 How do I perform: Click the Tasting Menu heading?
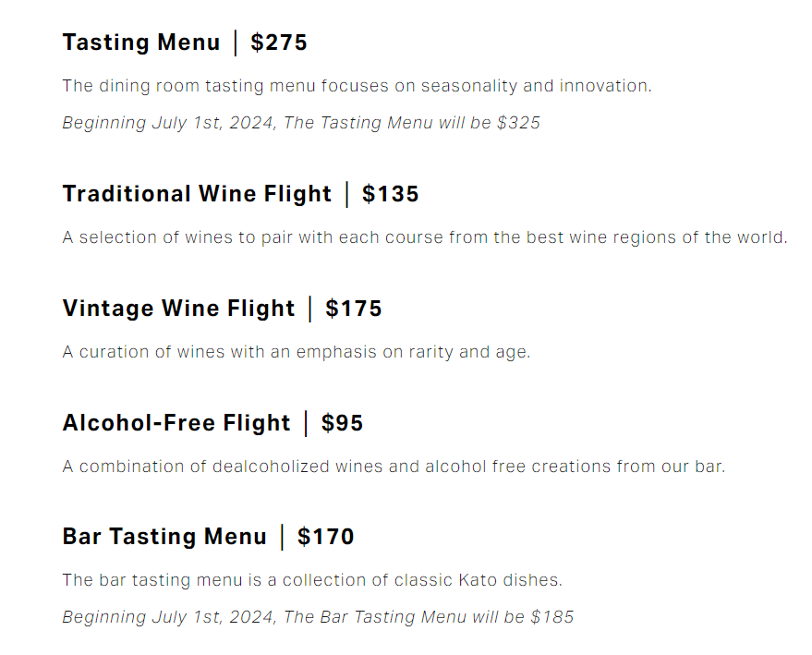pos(141,43)
